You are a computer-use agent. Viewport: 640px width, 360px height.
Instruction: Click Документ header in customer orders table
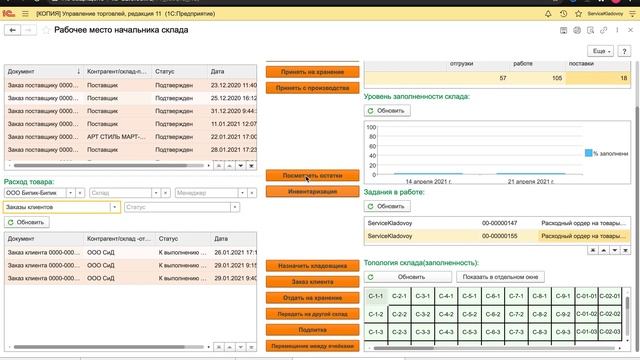44,239
